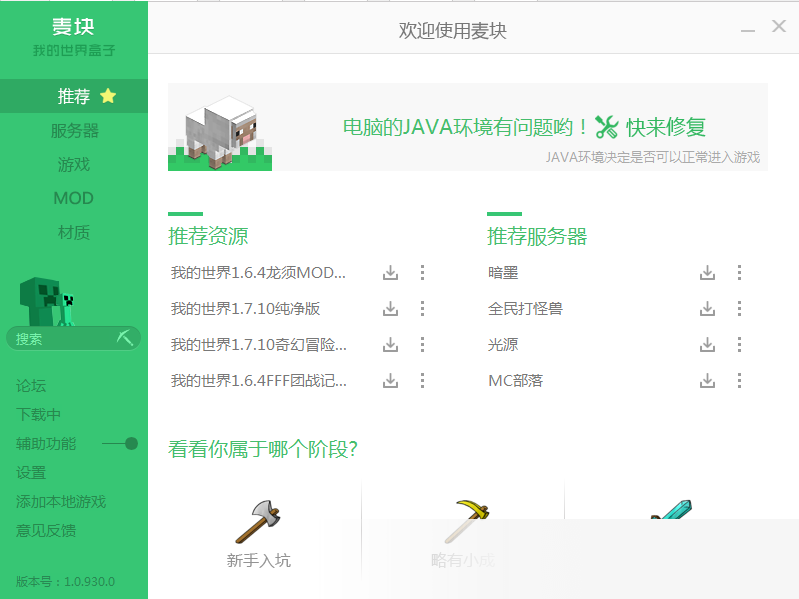Image resolution: width=799 pixels, height=599 pixels.
Task: Click 快来修复 to repair JAVA environment
Action: [666, 127]
